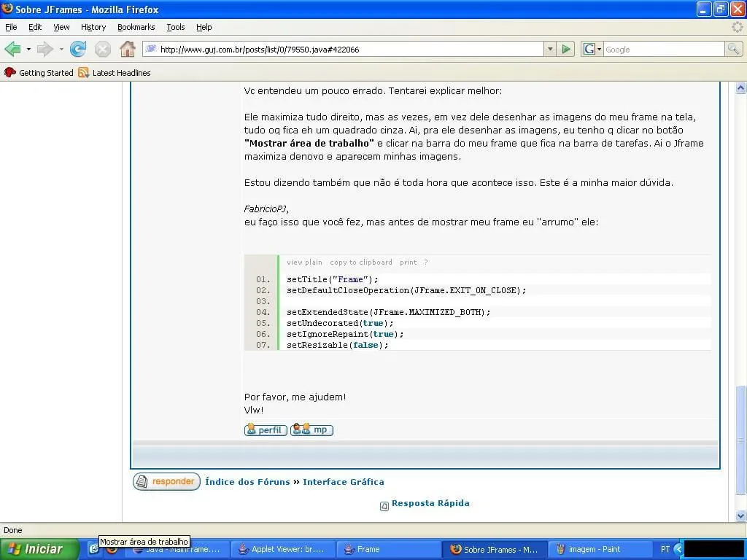Click the Stop loading button

102,49
